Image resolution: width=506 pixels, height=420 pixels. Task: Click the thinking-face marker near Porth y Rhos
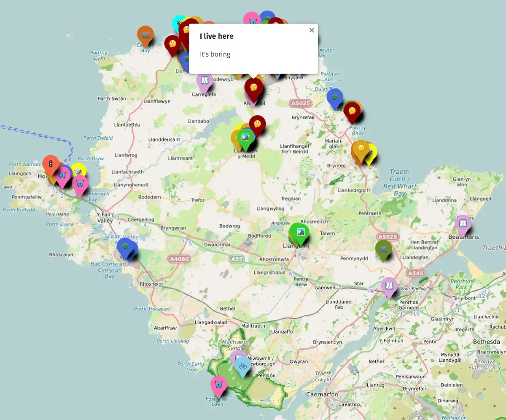[351, 110]
